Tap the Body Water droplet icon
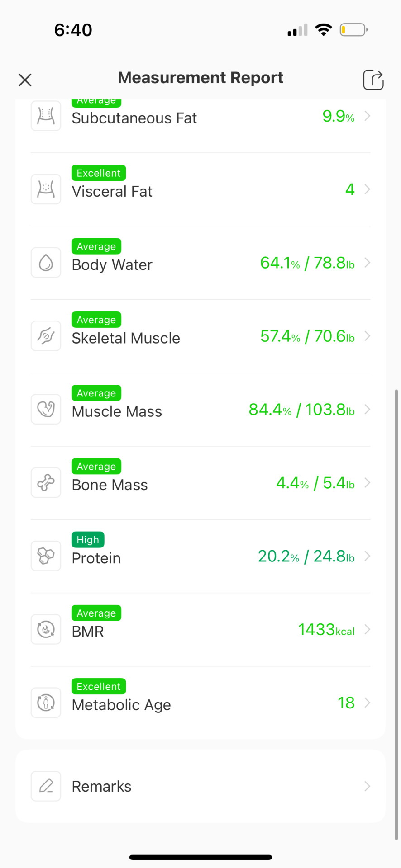401x868 pixels. click(x=46, y=262)
